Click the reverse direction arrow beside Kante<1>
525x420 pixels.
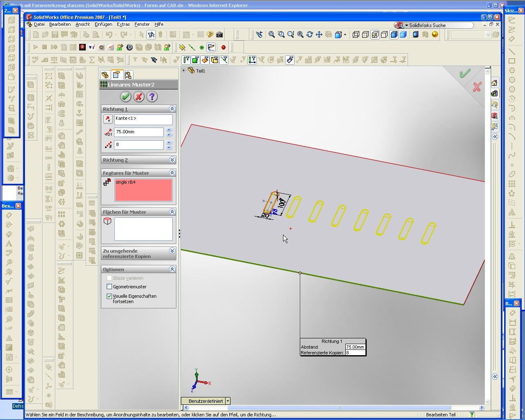(x=108, y=119)
